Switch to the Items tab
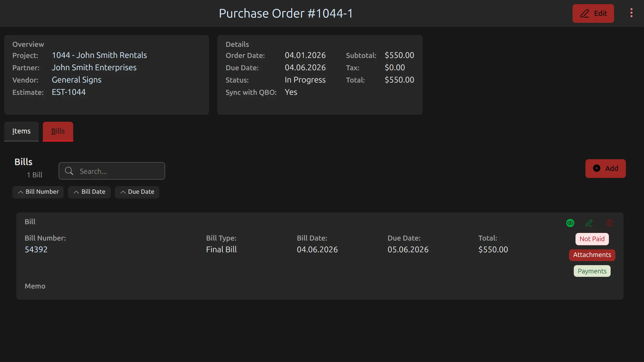The image size is (644, 362). click(21, 131)
